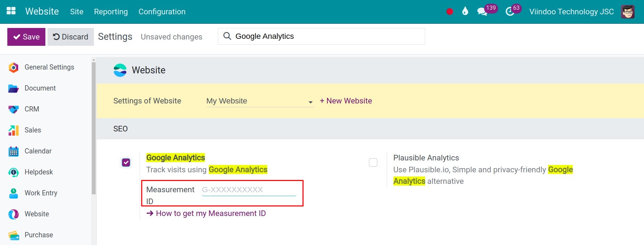The image size is (644, 245).
Task: Save the settings changes
Action: point(26,37)
